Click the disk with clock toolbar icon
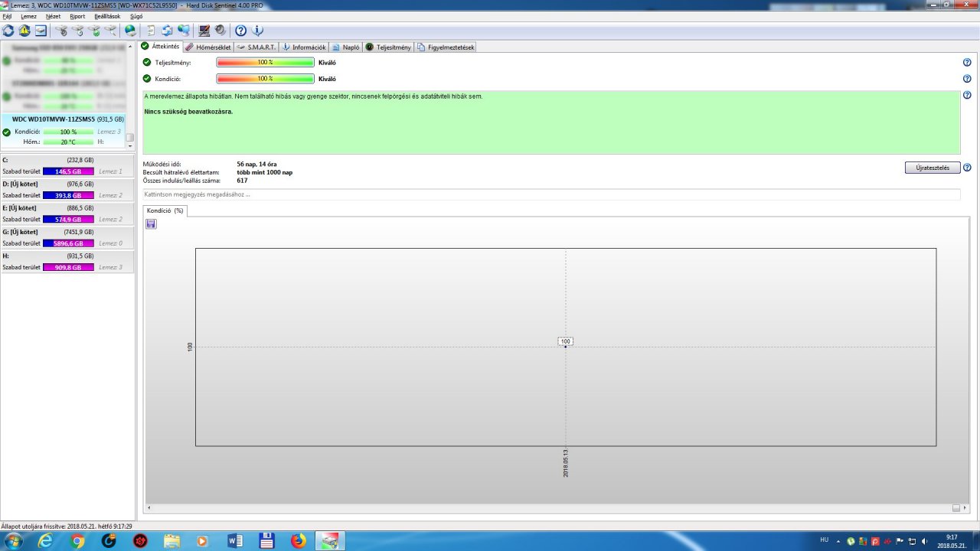 pos(77,31)
